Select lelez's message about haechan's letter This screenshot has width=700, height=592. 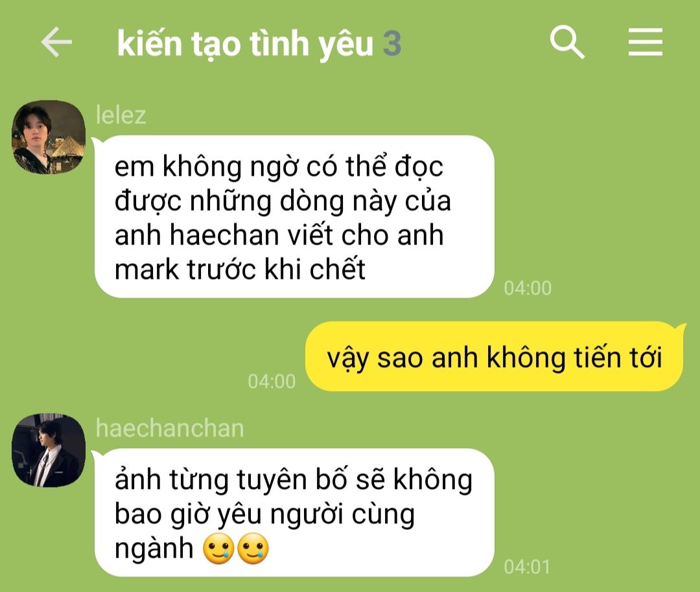[294, 217]
